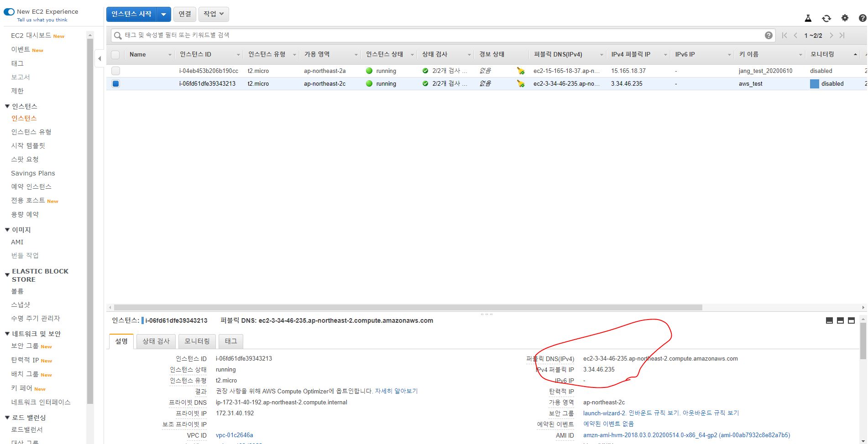The width and height of the screenshot is (868, 444).
Task: Open Tell us what you think link
Action: (x=42, y=20)
